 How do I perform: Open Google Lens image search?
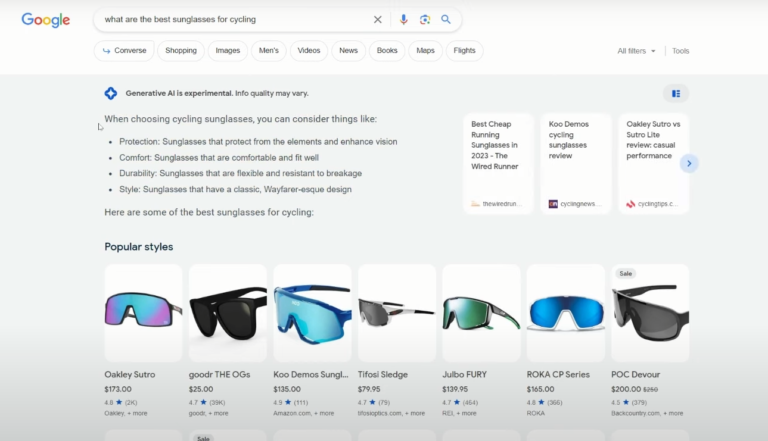(425, 19)
